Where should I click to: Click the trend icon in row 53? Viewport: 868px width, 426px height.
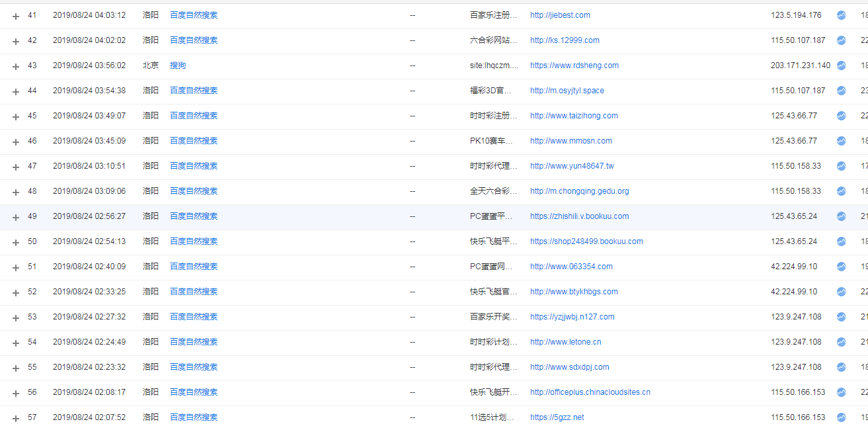(x=841, y=317)
